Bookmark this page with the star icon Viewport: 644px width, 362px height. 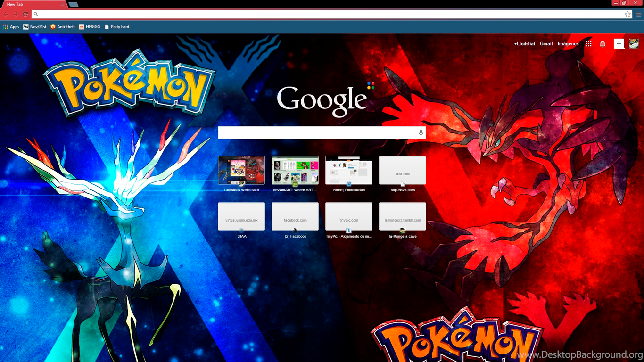click(627, 15)
